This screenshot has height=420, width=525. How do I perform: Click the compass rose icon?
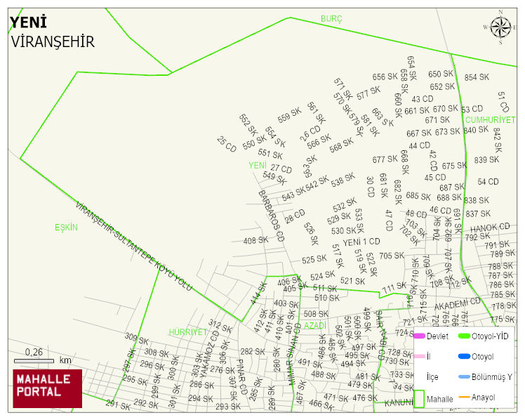(500, 27)
